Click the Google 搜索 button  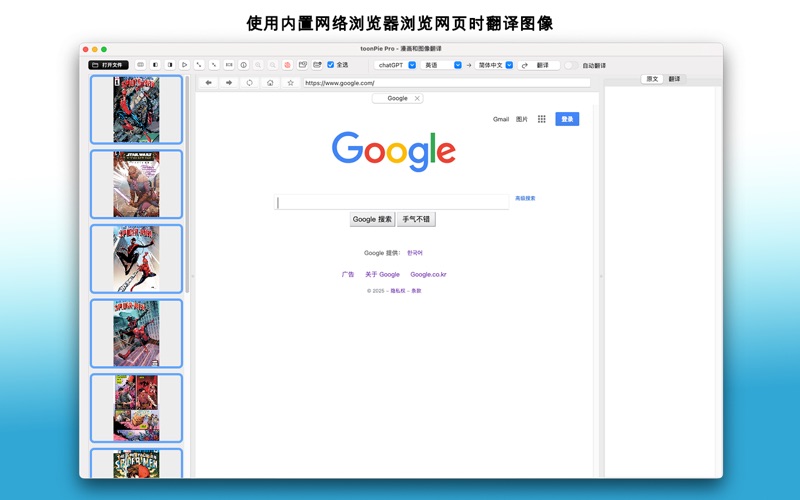click(x=372, y=219)
